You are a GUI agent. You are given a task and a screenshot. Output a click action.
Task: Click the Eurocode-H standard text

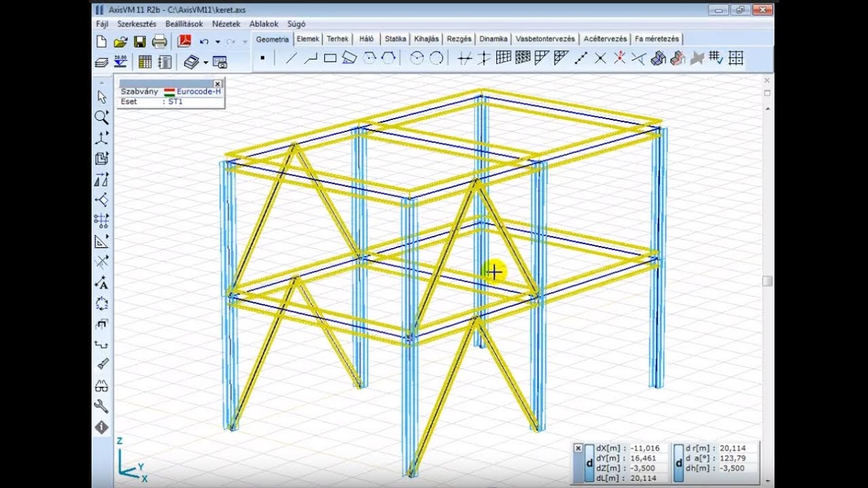[x=199, y=91]
